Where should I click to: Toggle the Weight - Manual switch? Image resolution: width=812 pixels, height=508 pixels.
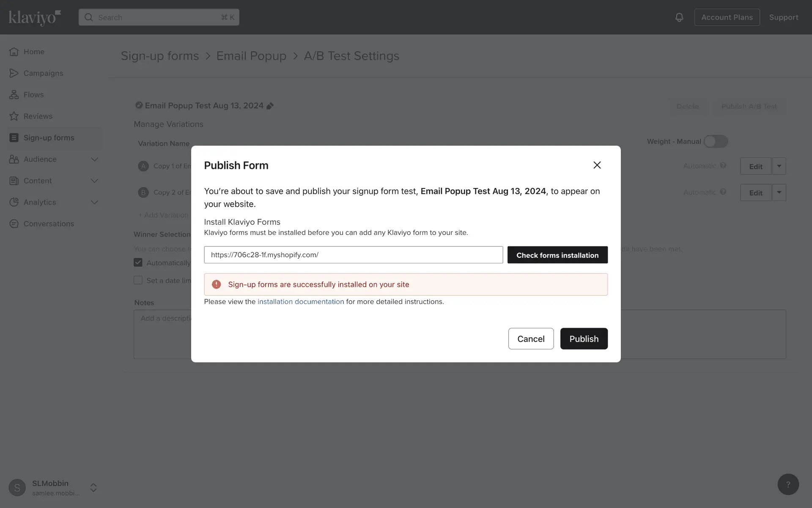pos(716,141)
